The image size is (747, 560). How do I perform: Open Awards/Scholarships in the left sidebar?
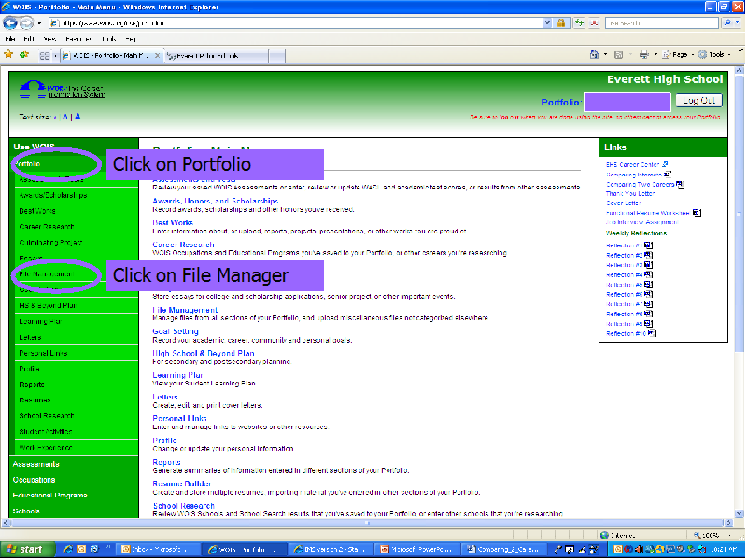53,195
